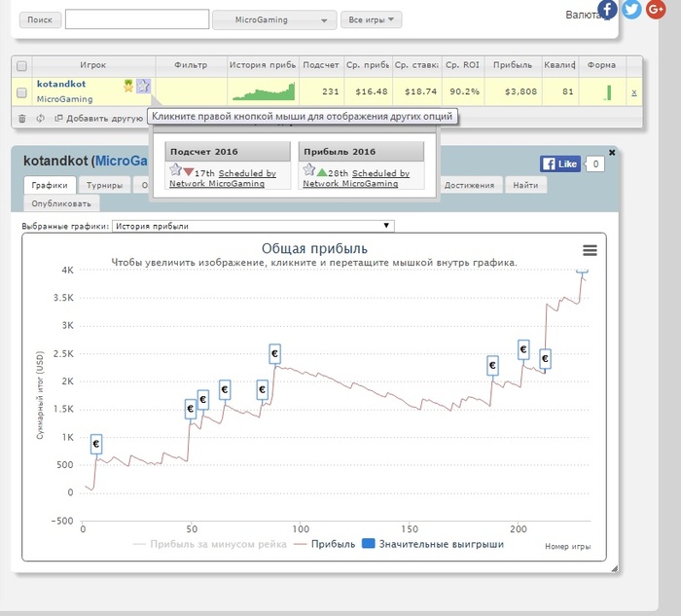The height and width of the screenshot is (616, 681).
Task: Toggle the Значительные выигрыши legend item
Action: [433, 544]
